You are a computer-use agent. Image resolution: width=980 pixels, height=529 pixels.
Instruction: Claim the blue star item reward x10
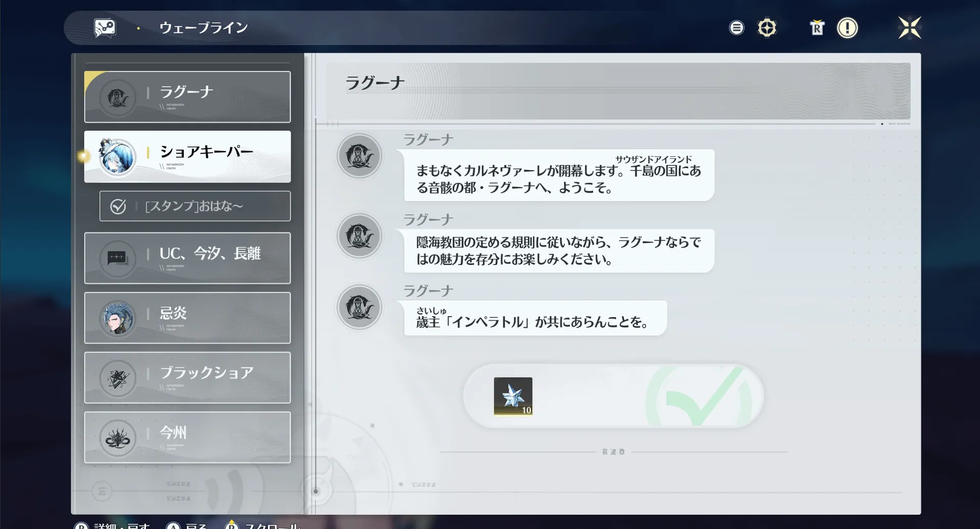click(x=512, y=396)
